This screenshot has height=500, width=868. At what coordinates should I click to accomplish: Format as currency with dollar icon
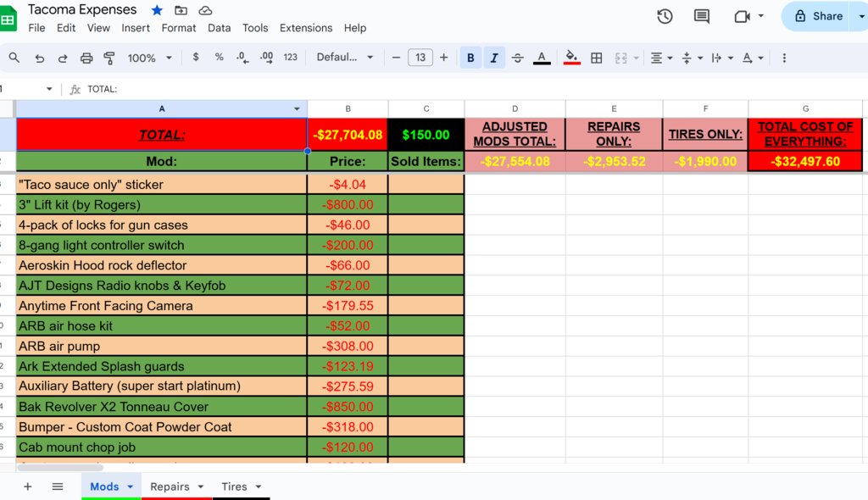(196, 57)
